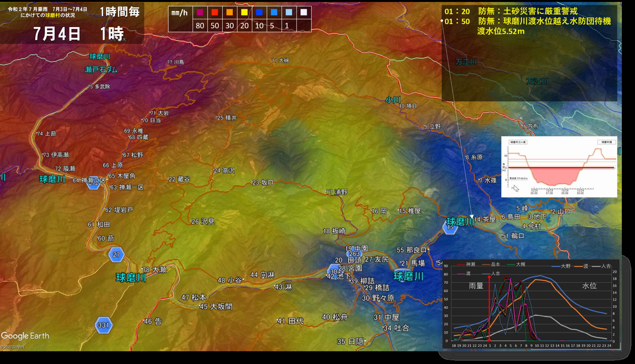
Task: Select the 17 浦野 place label
Action: click(336, 192)
